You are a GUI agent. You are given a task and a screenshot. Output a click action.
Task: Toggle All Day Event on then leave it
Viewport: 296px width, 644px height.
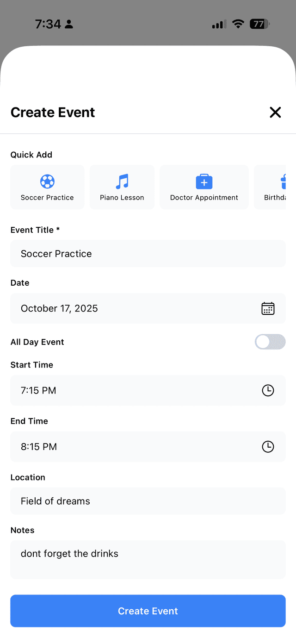pos(270,342)
